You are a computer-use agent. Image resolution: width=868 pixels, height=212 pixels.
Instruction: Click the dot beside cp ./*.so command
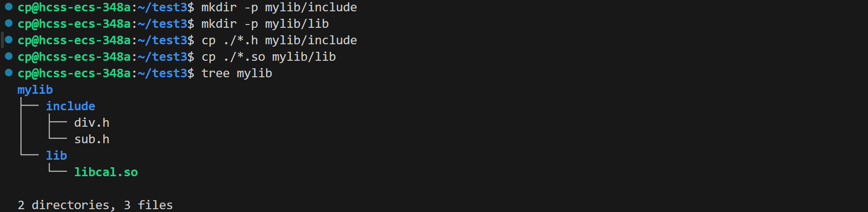[8, 56]
